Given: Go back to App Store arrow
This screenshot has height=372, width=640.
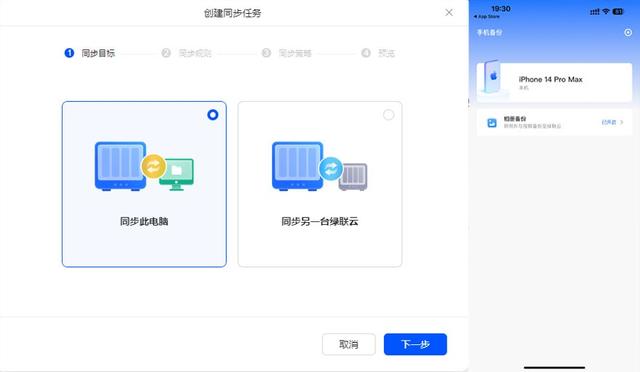Looking at the screenshot, I should pyautogui.click(x=487, y=17).
